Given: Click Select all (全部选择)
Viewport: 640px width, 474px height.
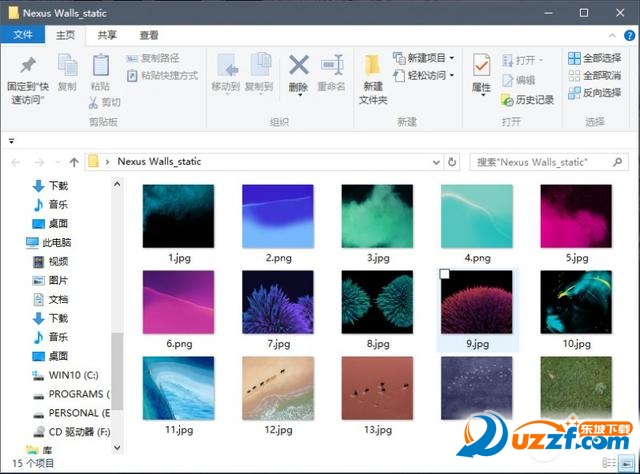Looking at the screenshot, I should point(595,58).
